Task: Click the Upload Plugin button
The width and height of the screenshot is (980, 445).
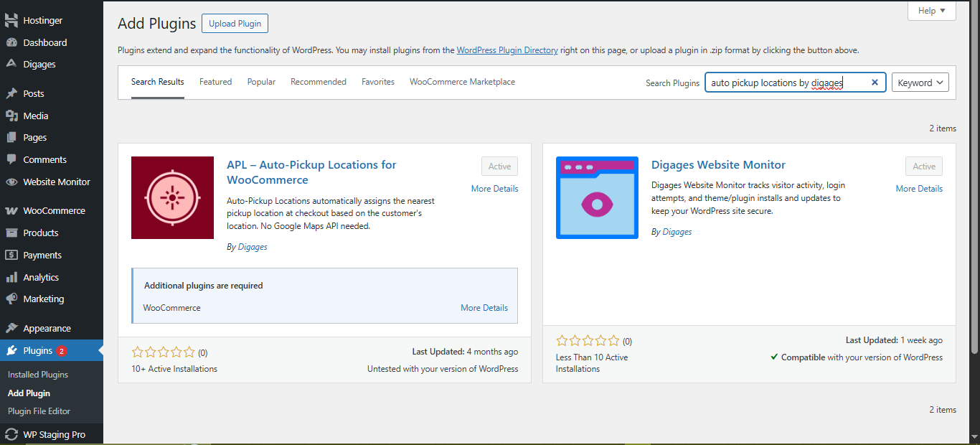Action: (235, 23)
